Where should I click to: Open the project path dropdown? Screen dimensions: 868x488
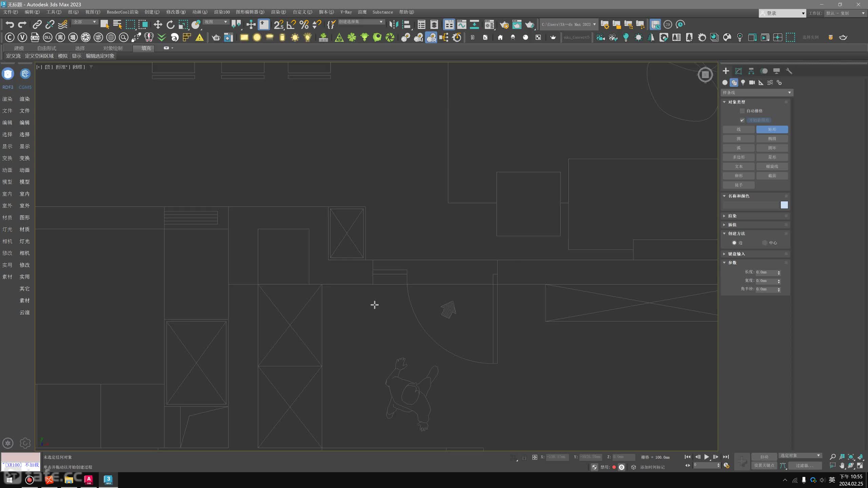569,24
